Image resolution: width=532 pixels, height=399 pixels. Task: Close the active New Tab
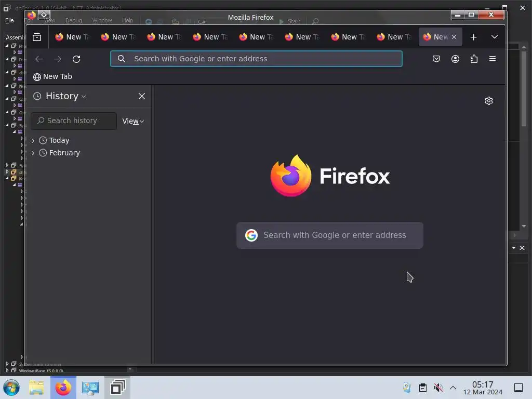tap(454, 37)
